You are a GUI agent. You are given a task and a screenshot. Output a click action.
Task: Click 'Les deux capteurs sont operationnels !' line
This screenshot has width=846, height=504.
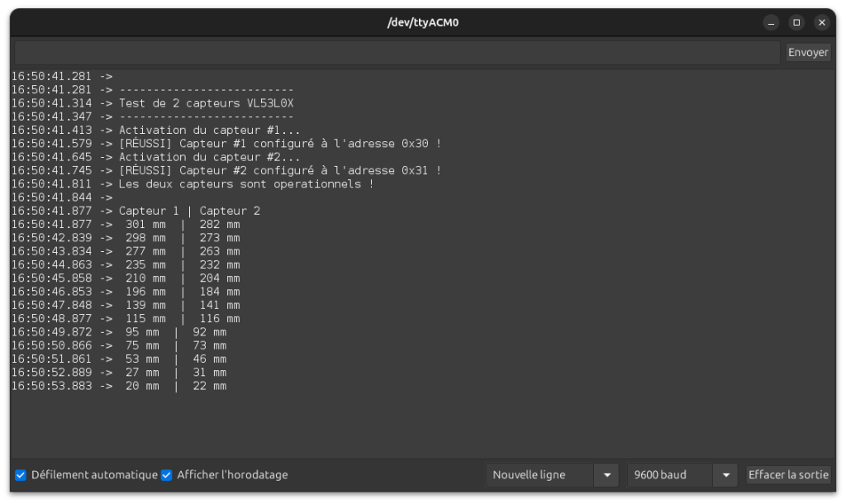click(246, 184)
